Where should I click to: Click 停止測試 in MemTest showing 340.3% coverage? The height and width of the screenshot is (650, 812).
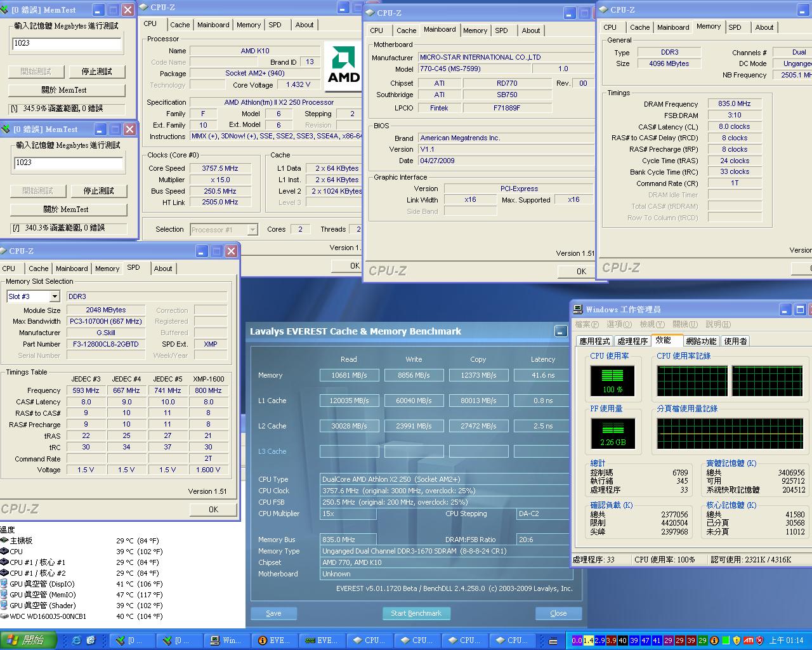click(99, 190)
